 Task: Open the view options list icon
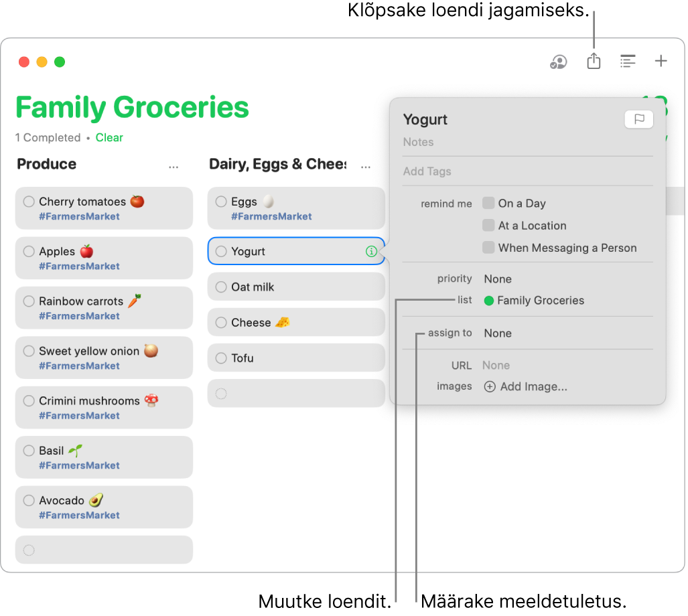pyautogui.click(x=628, y=61)
